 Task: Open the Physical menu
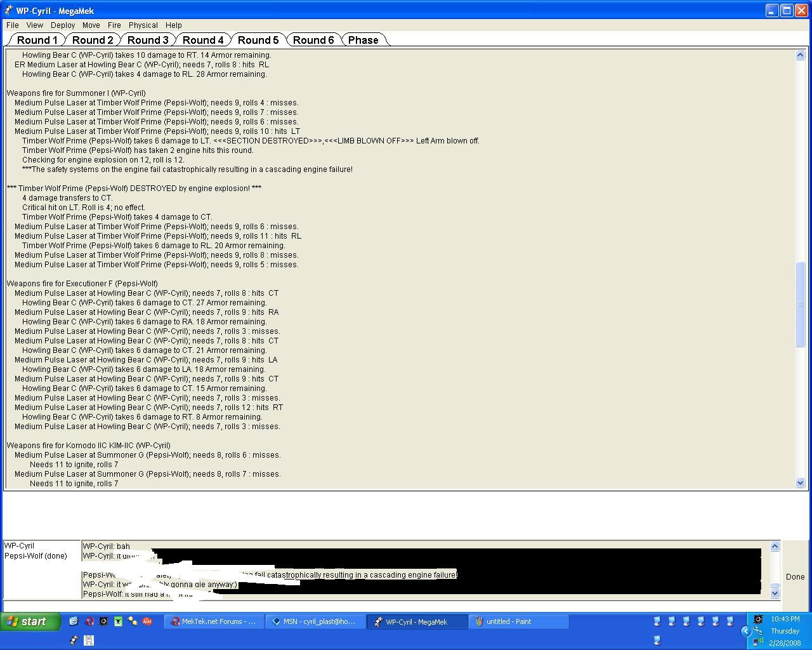click(143, 25)
